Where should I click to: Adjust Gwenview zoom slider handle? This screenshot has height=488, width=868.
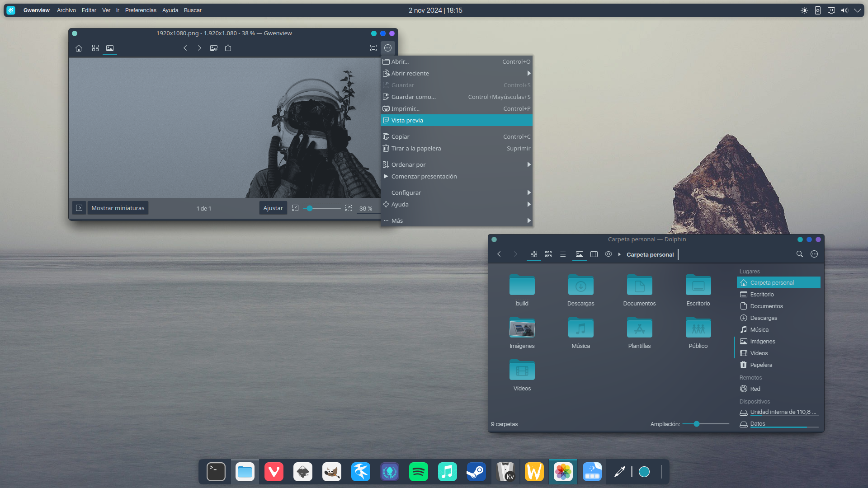click(310, 208)
